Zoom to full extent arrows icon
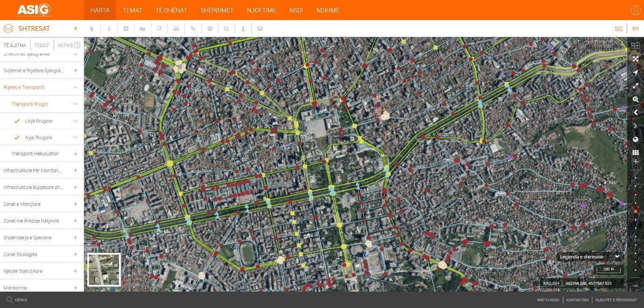This screenshot has height=308, width=644. pyautogui.click(x=635, y=59)
